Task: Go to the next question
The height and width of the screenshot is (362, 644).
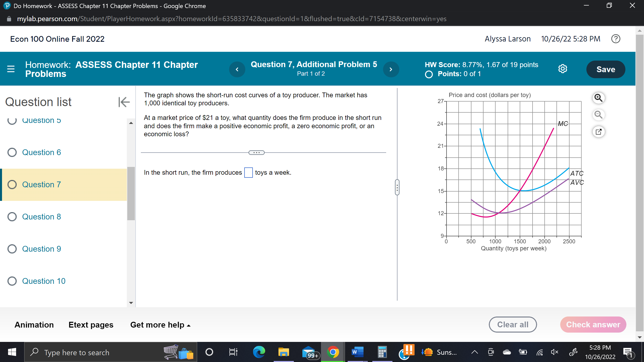Action: click(391, 69)
